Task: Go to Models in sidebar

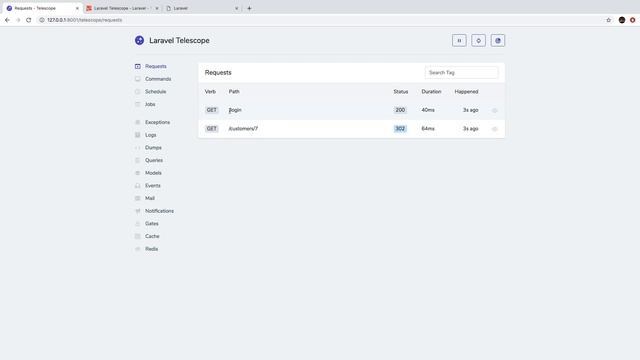Action: coord(153,173)
